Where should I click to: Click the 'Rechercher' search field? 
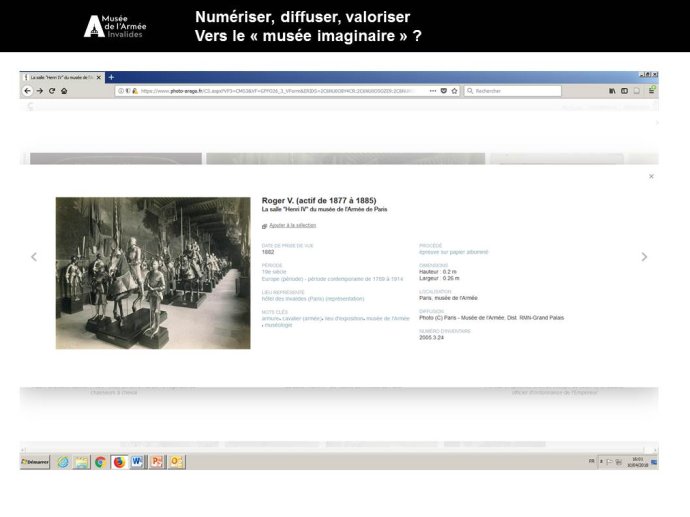click(x=513, y=91)
